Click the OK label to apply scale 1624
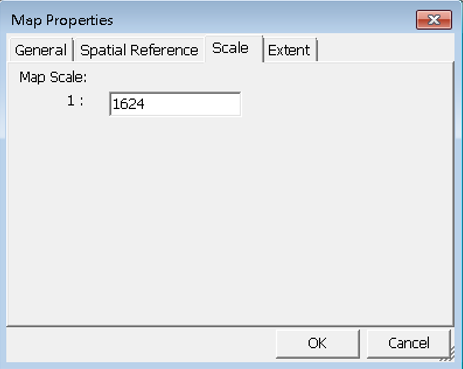The width and height of the screenshot is (463, 369). click(x=317, y=343)
